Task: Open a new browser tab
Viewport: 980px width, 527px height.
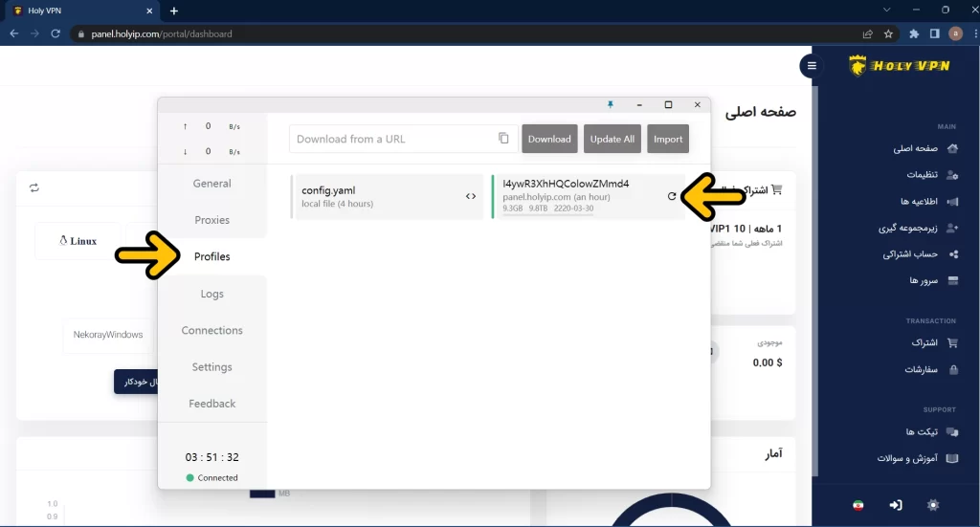Action: [x=173, y=11]
